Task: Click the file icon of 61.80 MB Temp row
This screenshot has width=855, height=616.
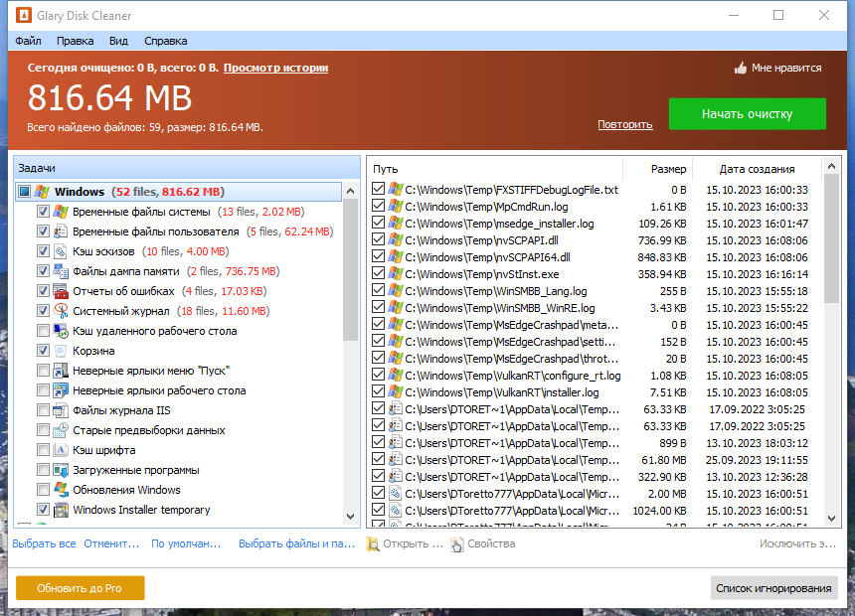Action: [x=396, y=460]
